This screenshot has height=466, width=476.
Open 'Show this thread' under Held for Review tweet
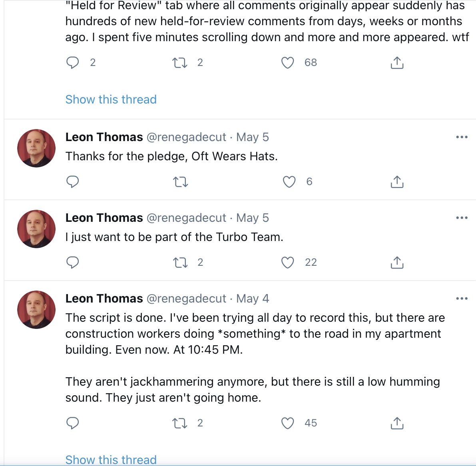pyautogui.click(x=111, y=99)
